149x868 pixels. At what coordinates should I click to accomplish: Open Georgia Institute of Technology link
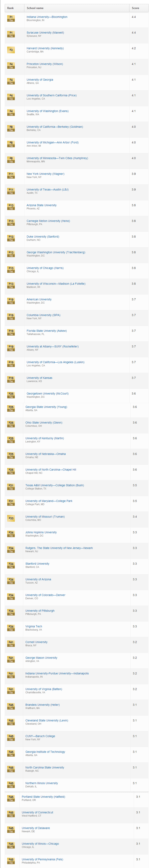point(45,752)
